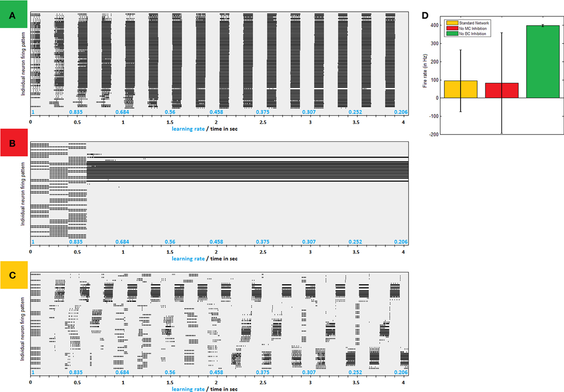The width and height of the screenshot is (564, 392).
Task: Click learning rate 0.458 in panel A
Action: (216, 112)
